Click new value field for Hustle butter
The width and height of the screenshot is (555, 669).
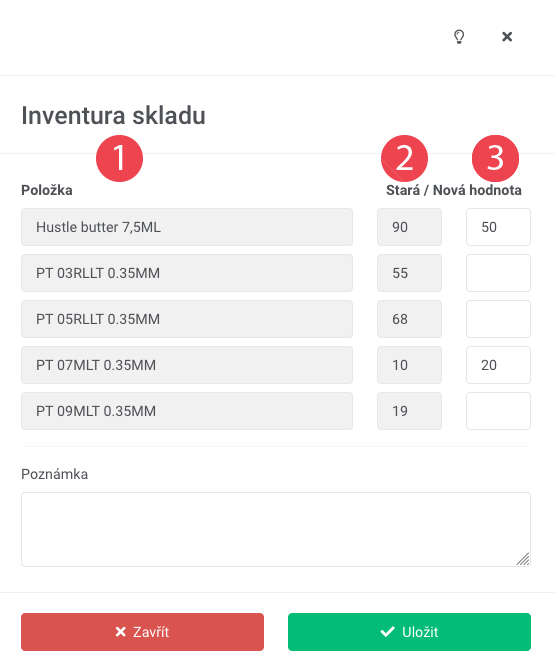tap(498, 227)
